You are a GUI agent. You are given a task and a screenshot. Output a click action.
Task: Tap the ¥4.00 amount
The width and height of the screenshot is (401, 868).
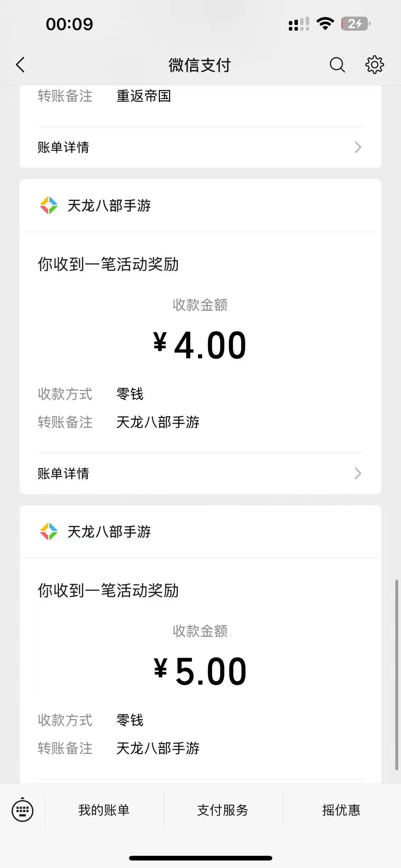tap(200, 345)
